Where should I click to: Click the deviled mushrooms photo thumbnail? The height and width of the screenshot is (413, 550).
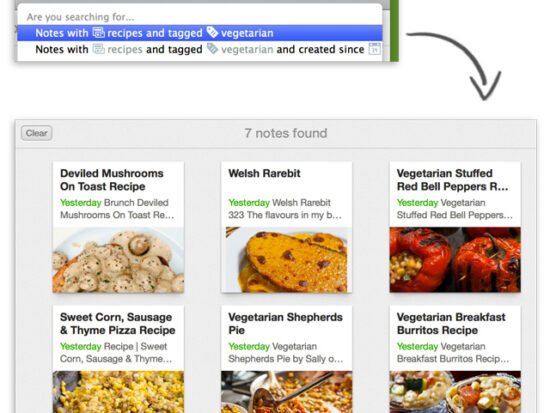click(118, 260)
